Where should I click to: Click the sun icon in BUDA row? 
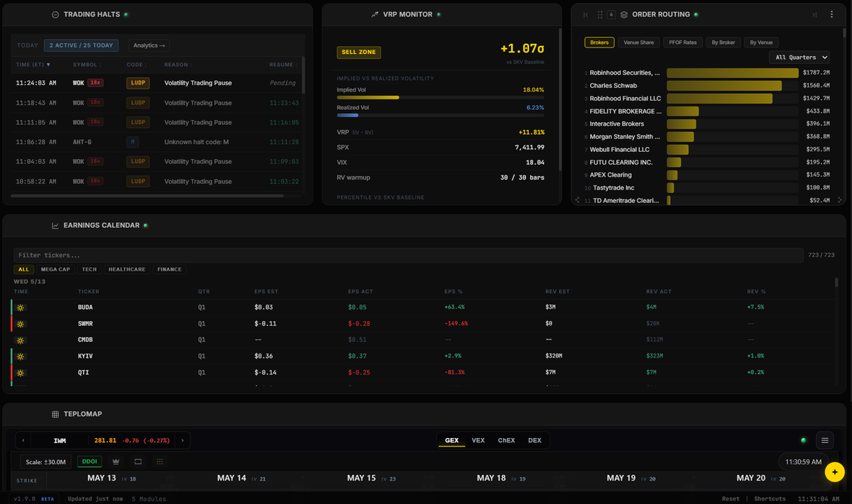[x=21, y=307]
